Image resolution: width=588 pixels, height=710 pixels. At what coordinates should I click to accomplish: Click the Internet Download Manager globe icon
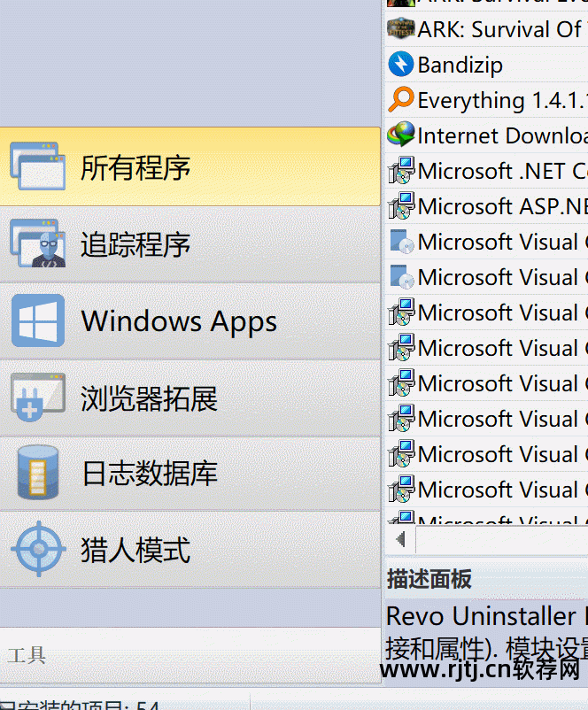(x=401, y=135)
